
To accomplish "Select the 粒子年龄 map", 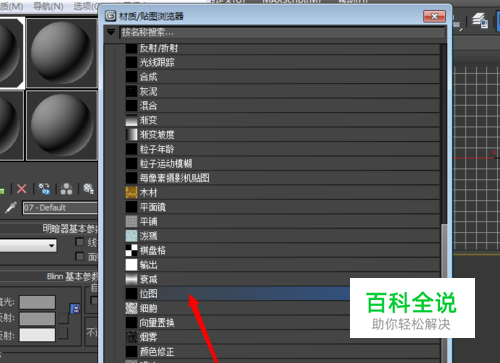I will tap(282, 149).
